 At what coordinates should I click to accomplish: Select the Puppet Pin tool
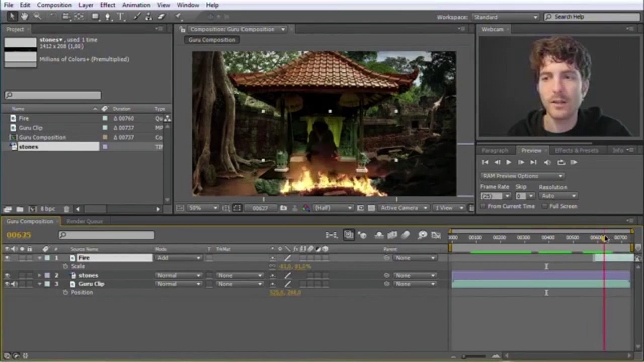(179, 17)
